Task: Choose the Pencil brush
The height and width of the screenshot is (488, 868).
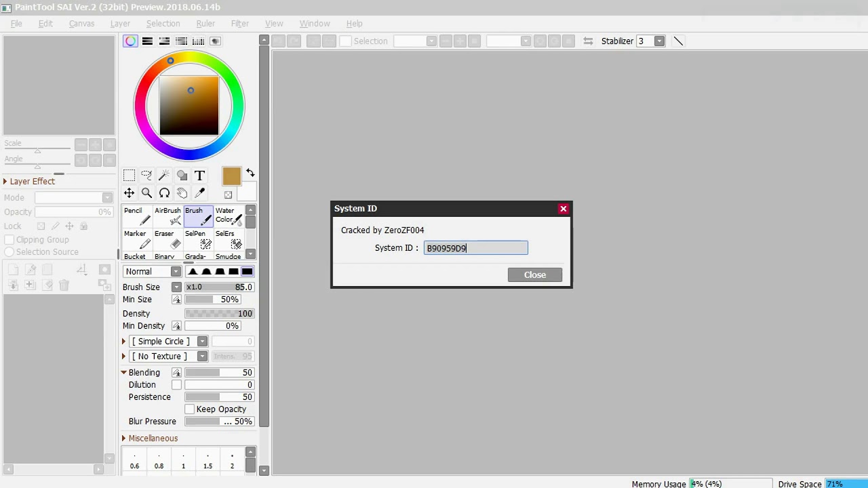Action: [x=137, y=216]
